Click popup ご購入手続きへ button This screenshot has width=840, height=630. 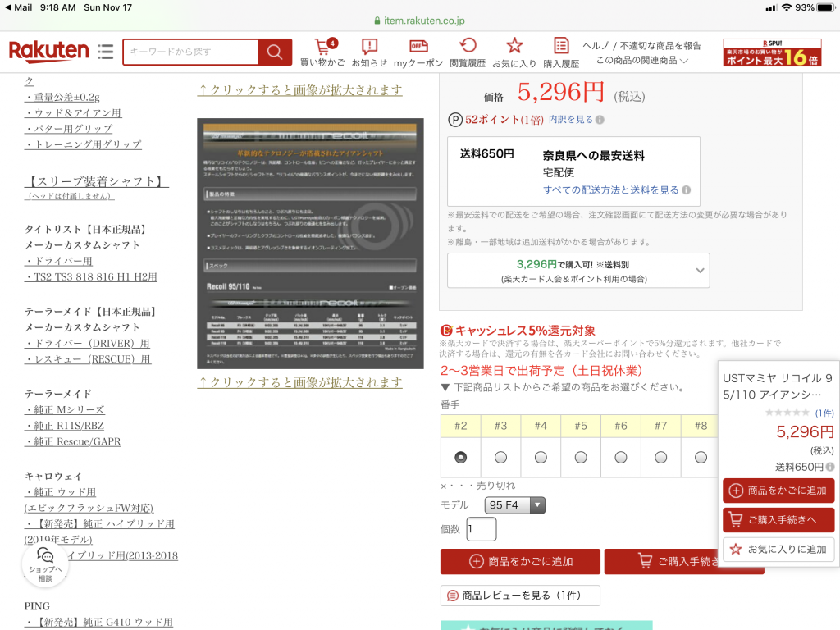[778, 519]
